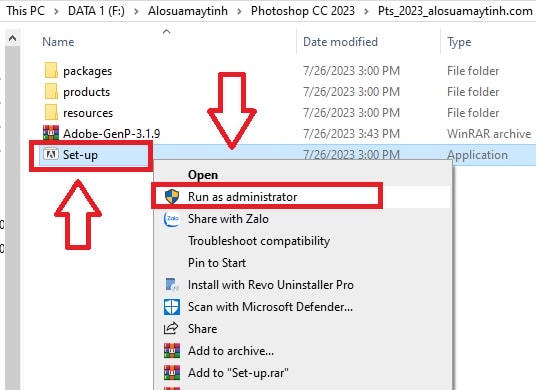Select the products folder icon
The height and width of the screenshot is (390, 538).
[51, 91]
